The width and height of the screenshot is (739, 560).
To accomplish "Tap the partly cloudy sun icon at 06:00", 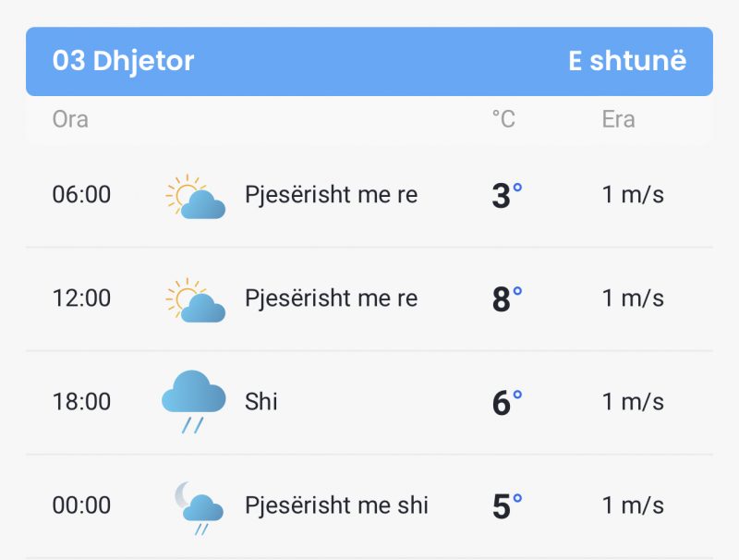I will point(195,196).
